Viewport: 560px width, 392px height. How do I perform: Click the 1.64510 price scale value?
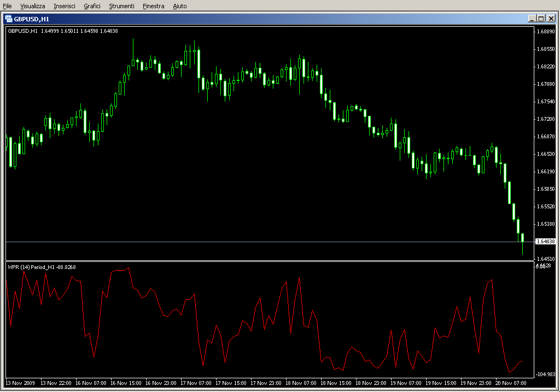(x=546, y=259)
